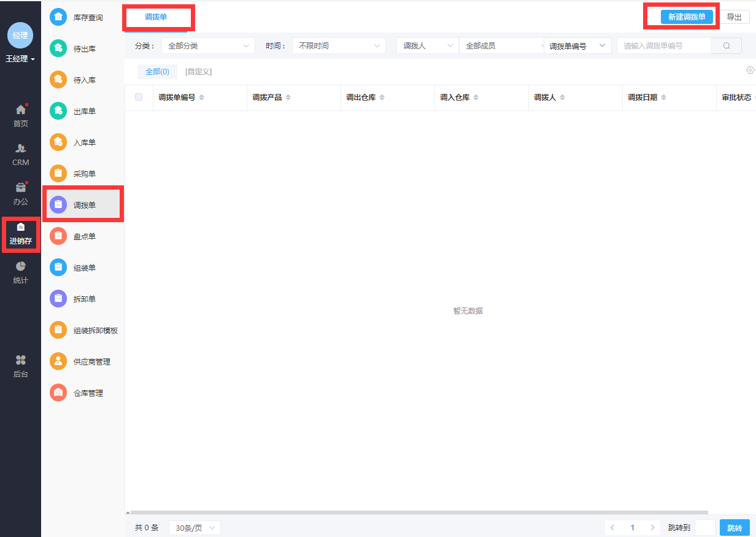Click the 新建调拨单 button
Screen dimensions: 756x537
687,17
